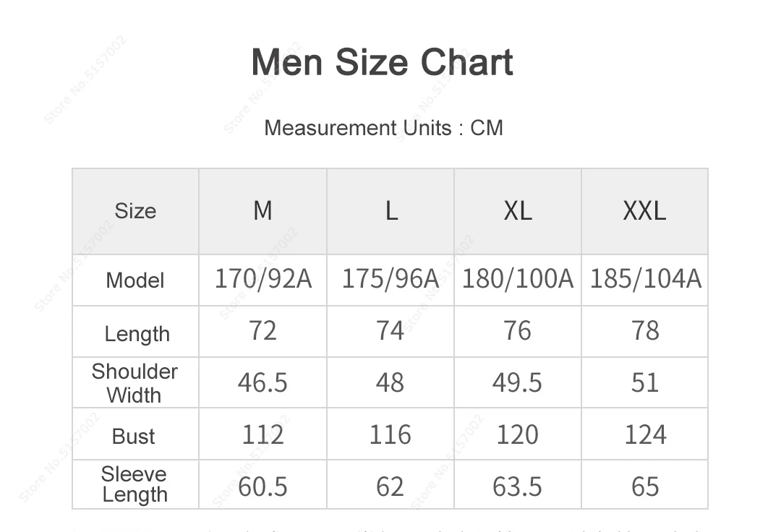This screenshot has width=781, height=532.
Task: Click the Shoulder Width row label
Action: [135, 383]
